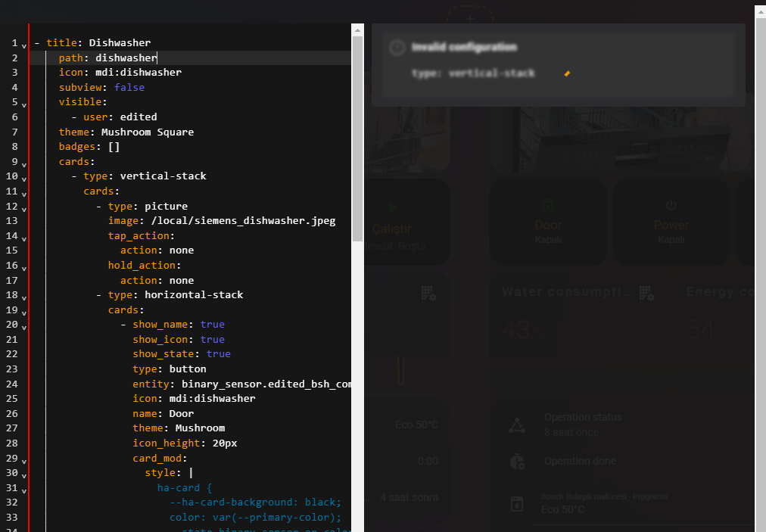This screenshot has height=532, width=766.
Task: Click the 'icon: mdi:dishwasher' text on line 3
Action: (120, 73)
